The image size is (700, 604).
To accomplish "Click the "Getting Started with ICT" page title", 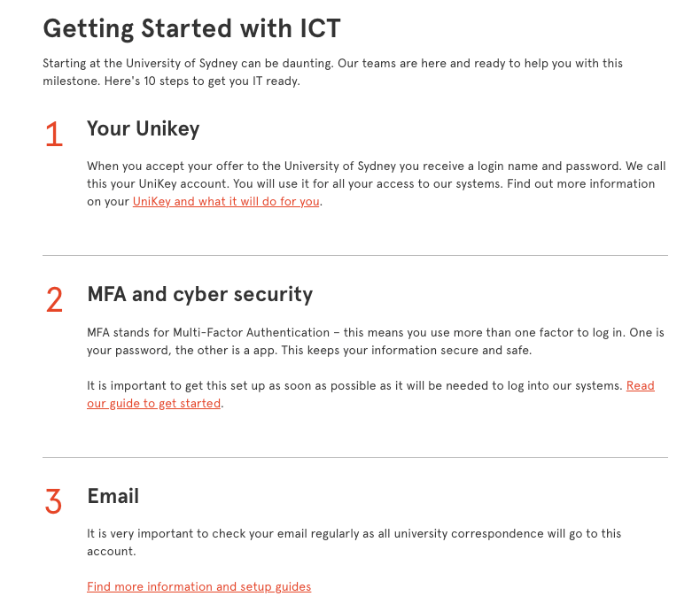I will pos(191,28).
